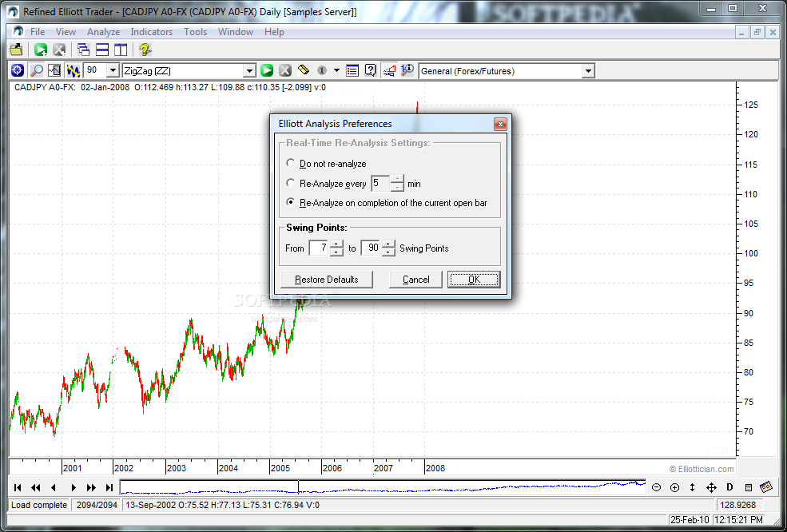Expand the ZigZag (ZZ) indicator dropdown
Image resolution: width=787 pixels, height=532 pixels.
249,71
